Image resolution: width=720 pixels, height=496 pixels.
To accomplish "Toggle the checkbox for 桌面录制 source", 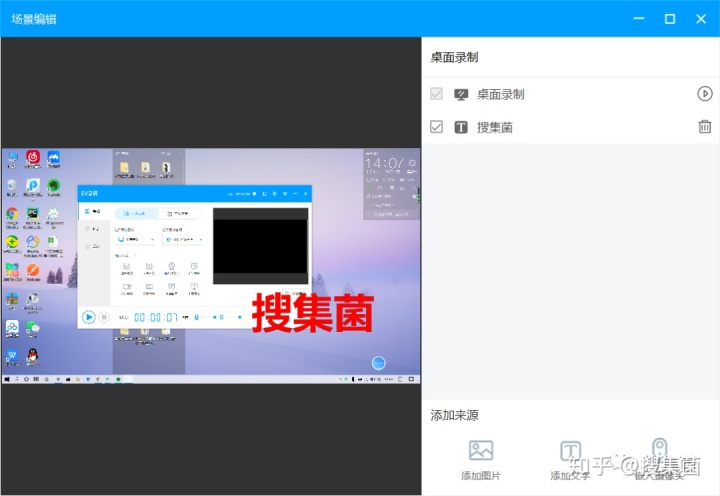I will coord(436,94).
